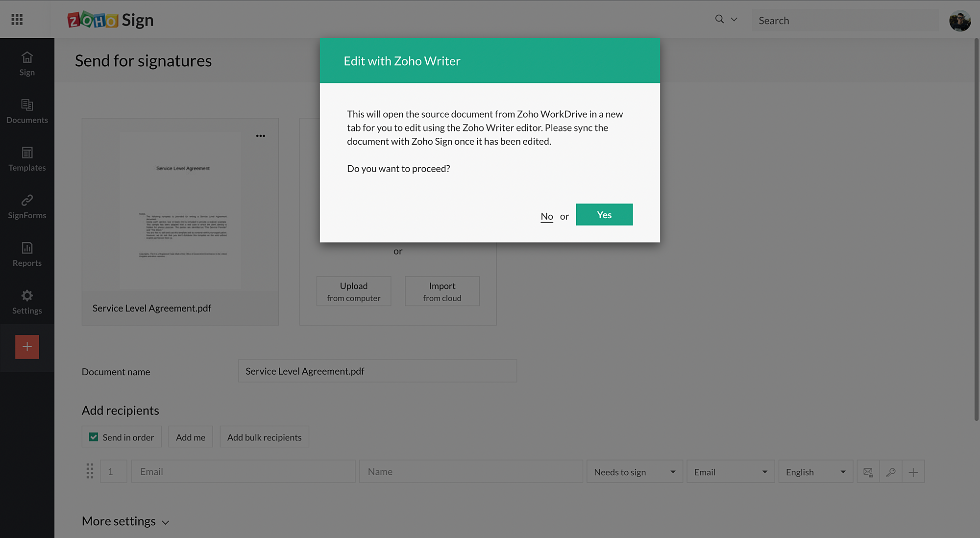Viewport: 980px width, 538px height.
Task: Open document options three-dot menu
Action: coord(261,136)
